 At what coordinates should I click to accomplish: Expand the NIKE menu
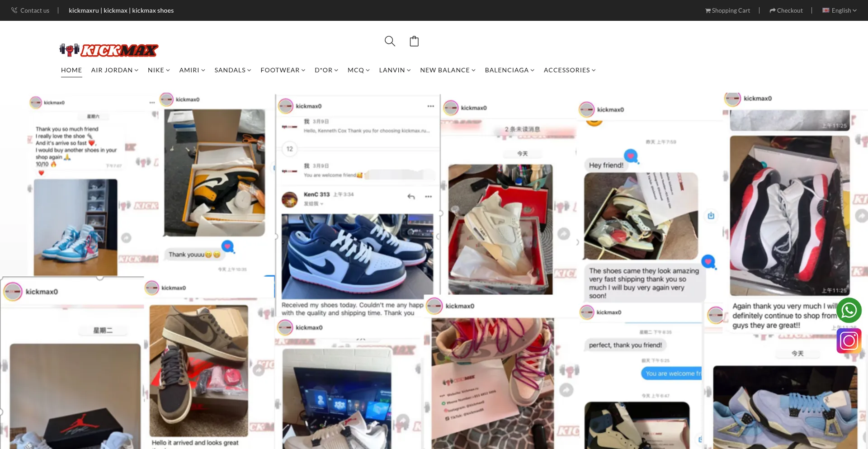159,70
